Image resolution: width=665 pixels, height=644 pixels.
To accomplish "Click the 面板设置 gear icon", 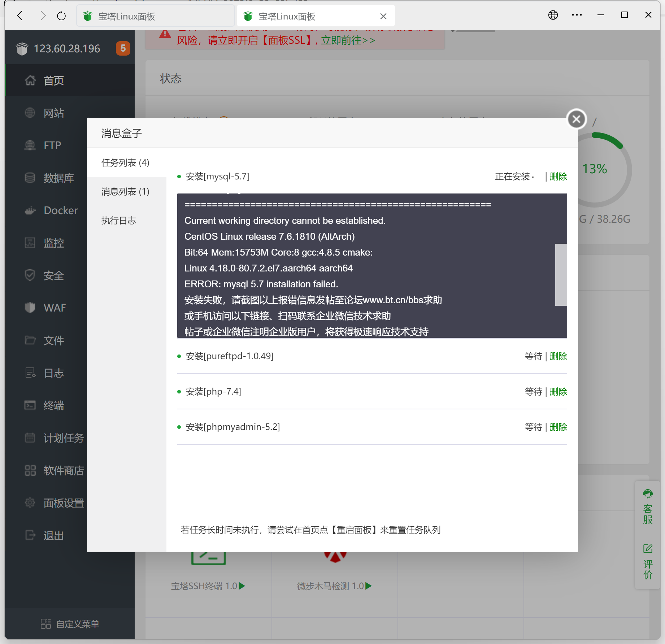I will coord(30,502).
